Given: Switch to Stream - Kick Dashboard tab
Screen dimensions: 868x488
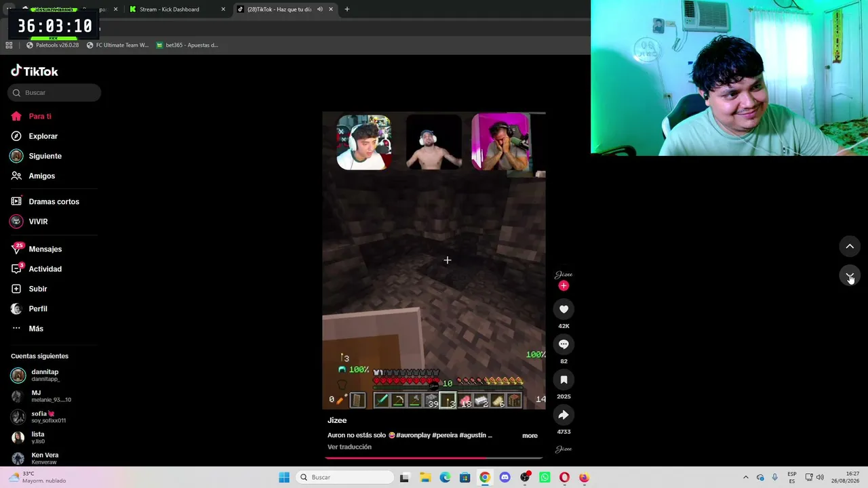Looking at the screenshot, I should (176, 9).
